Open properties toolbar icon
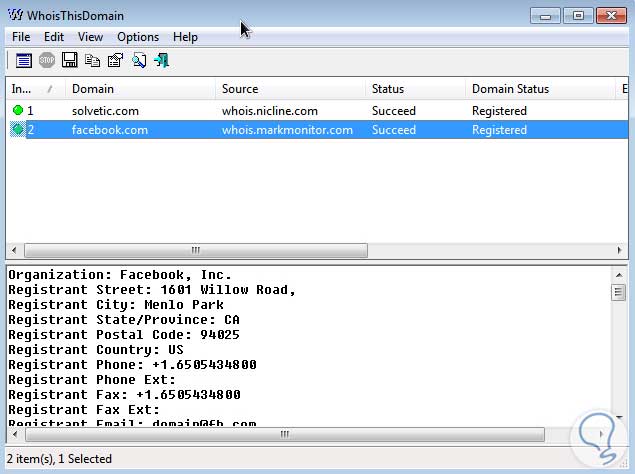635x474 pixels. [x=115, y=60]
